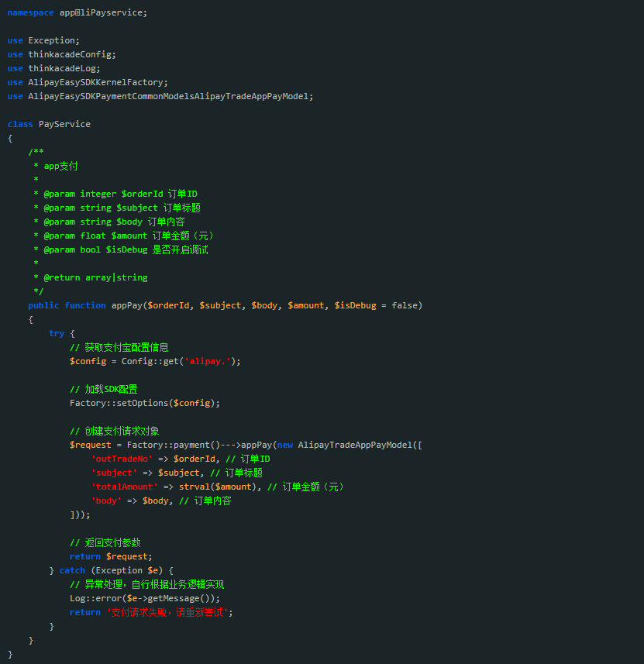This screenshot has width=644, height=664.
Task: Click the '支付请求失败，请重新尝试' error string
Action: pyautogui.click(x=167, y=612)
